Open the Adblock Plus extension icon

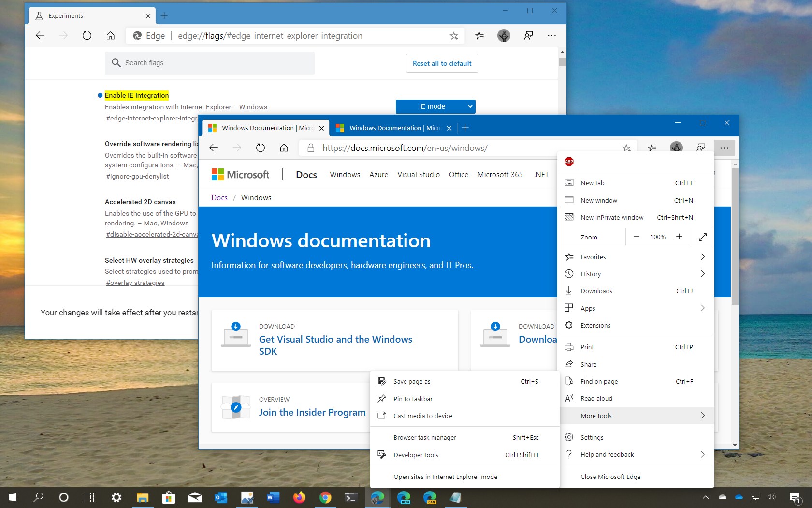point(569,162)
